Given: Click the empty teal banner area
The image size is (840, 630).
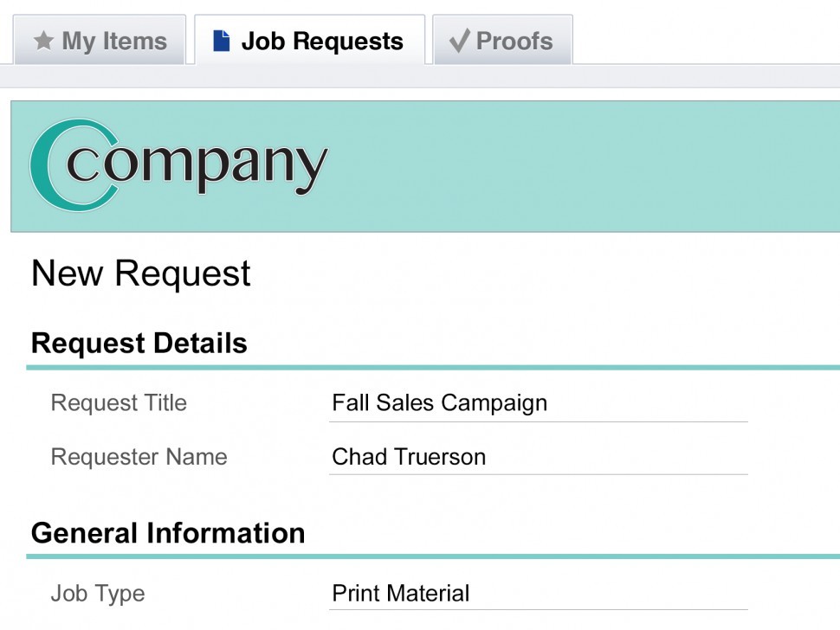Looking at the screenshot, I should point(589,166).
